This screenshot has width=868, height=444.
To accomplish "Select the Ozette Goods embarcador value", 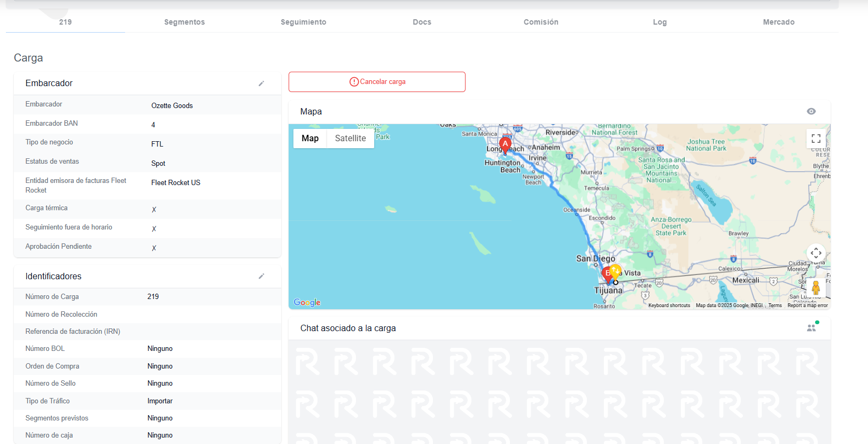I will pos(172,106).
